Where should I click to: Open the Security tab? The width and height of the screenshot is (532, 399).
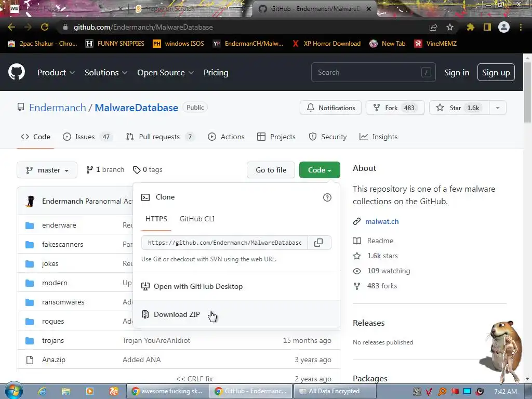[328, 137]
